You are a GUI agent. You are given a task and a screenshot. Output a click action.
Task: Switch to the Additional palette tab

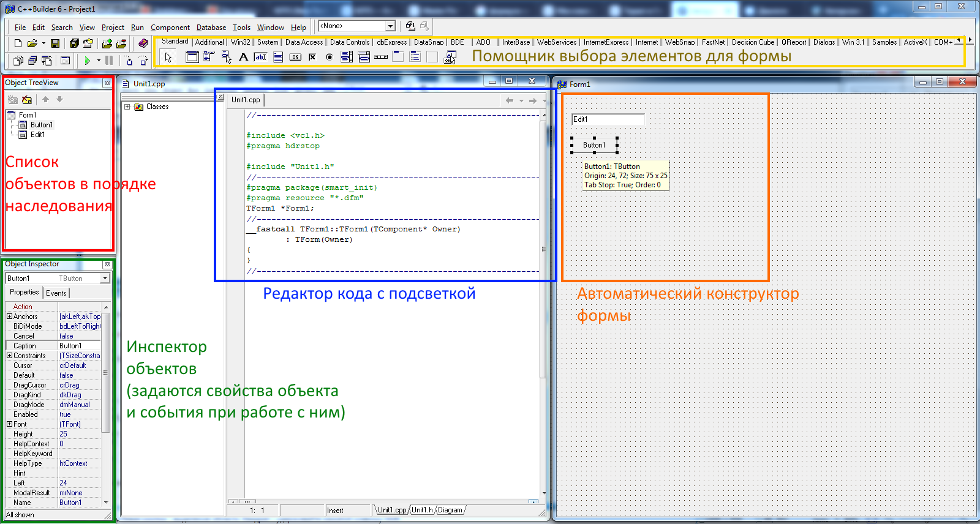point(209,42)
